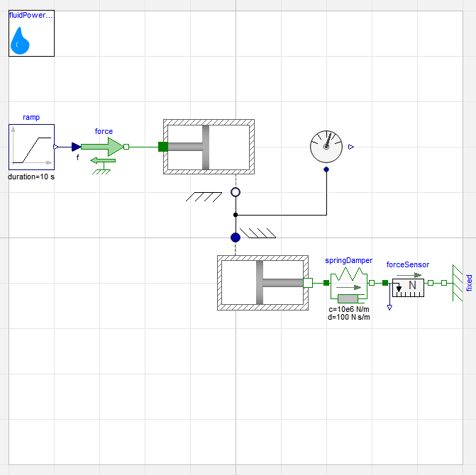The width and height of the screenshot is (476, 475).
Task: Click the ramp output triangle connector
Action: click(x=56, y=147)
